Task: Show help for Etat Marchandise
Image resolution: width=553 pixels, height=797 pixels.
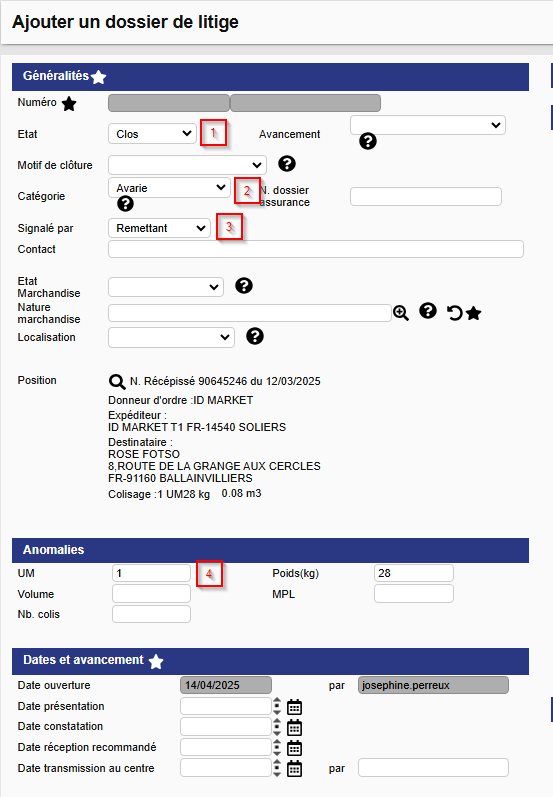Action: 244,286
